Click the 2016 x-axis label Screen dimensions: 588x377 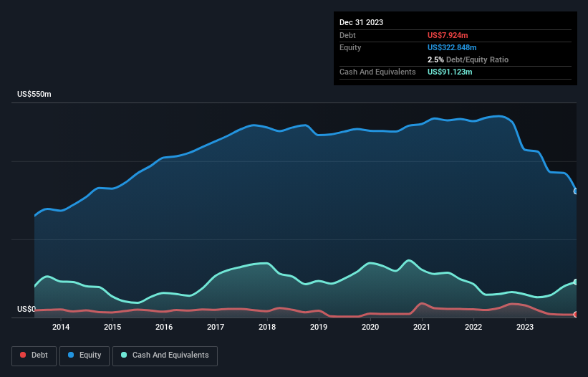tap(164, 327)
